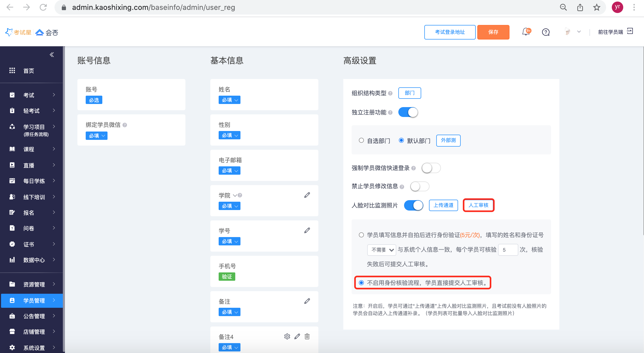Click the verification count input field
The height and width of the screenshot is (353, 644).
coord(508,250)
